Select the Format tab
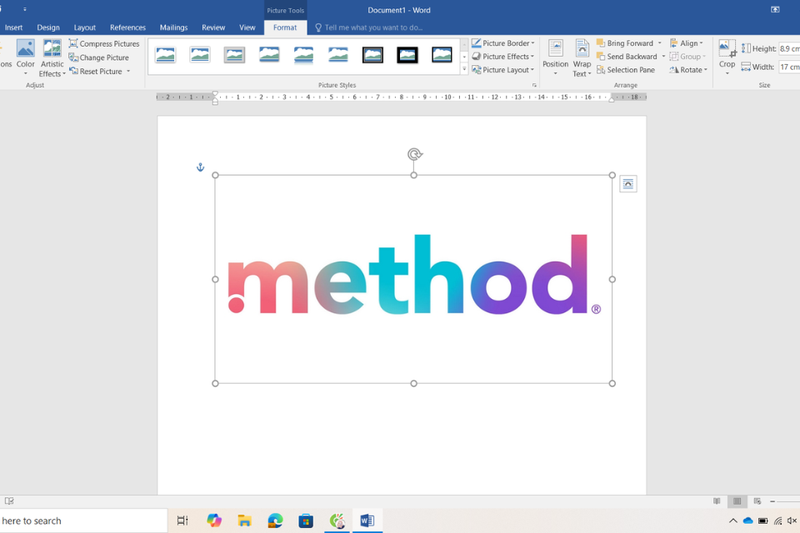Image resolution: width=800 pixels, height=533 pixels. coord(285,28)
